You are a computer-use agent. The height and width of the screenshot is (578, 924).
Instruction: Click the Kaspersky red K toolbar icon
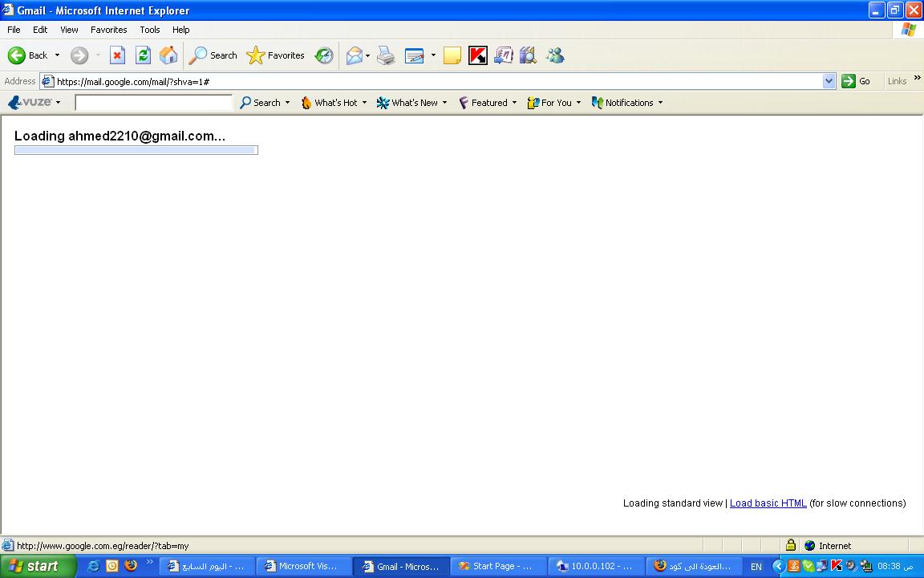coord(478,55)
